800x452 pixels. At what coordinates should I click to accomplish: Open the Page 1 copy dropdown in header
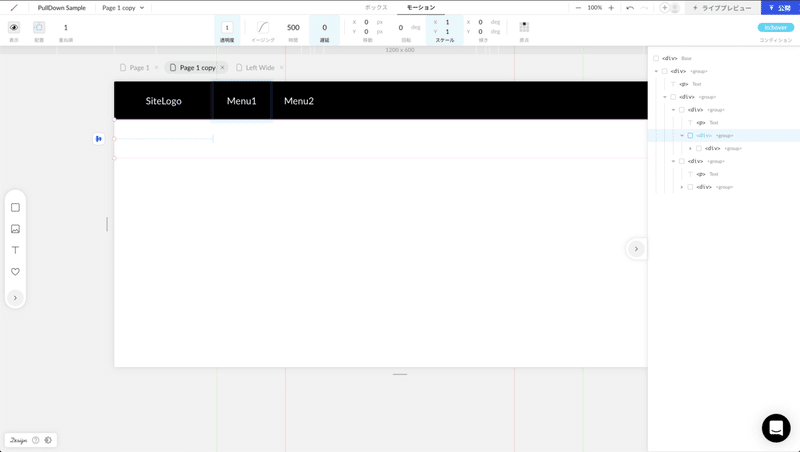pyautogui.click(x=123, y=8)
